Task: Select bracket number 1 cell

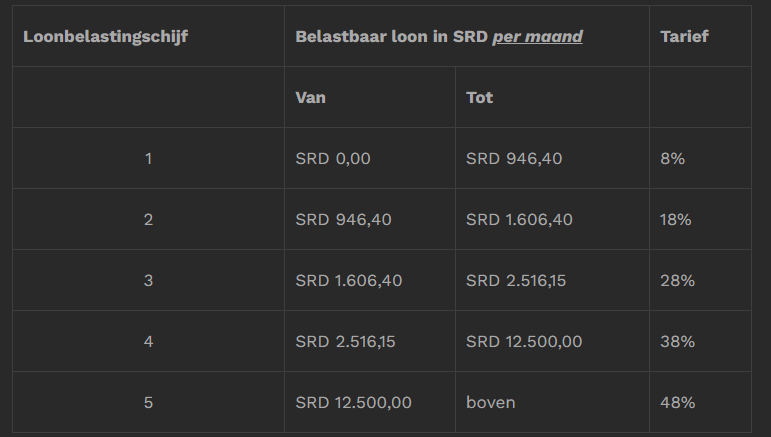Action: (148, 158)
